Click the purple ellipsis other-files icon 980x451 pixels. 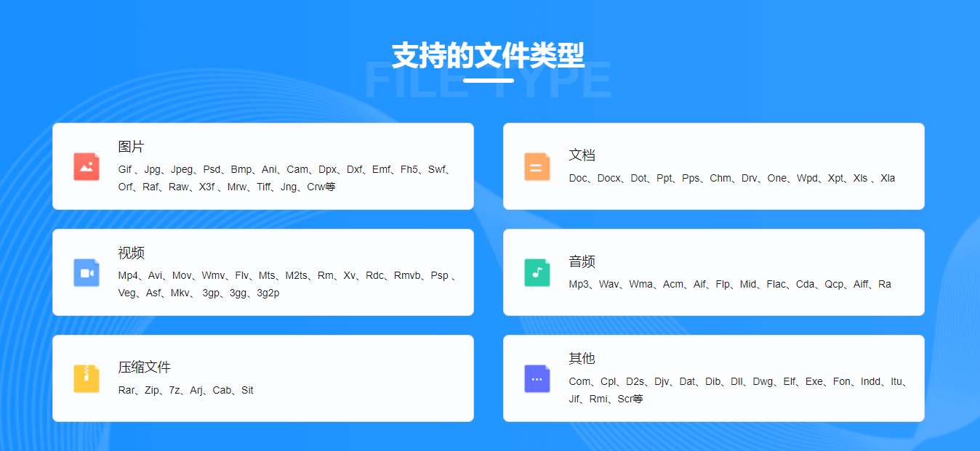pyautogui.click(x=537, y=378)
